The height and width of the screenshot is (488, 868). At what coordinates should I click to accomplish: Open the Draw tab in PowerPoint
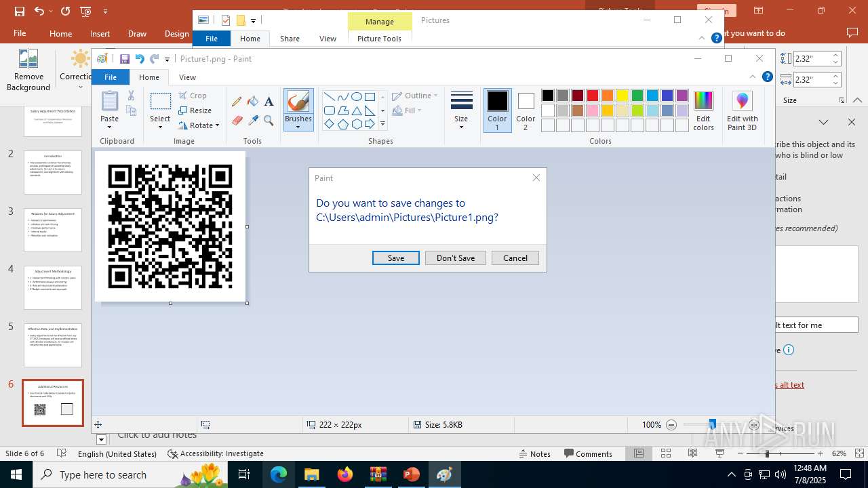point(137,34)
